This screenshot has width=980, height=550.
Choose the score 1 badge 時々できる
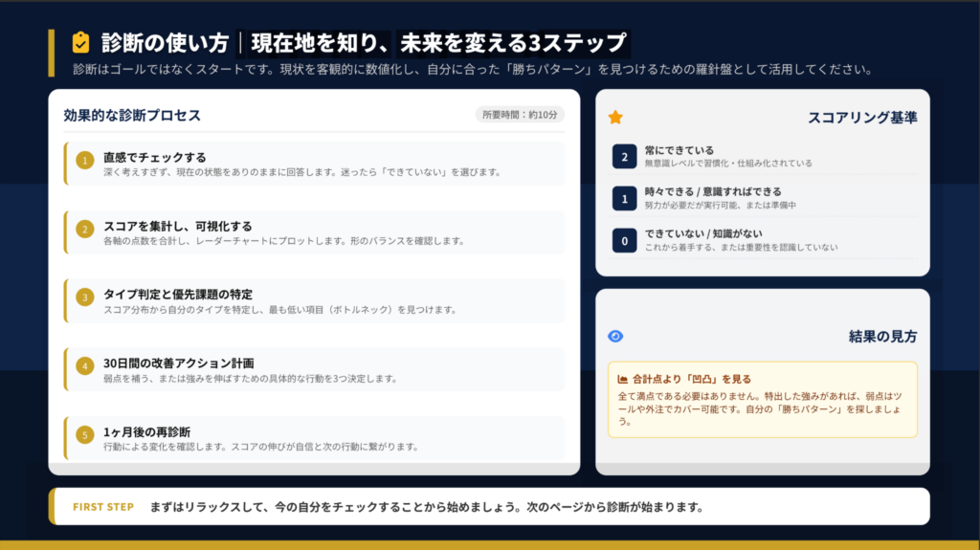point(624,199)
